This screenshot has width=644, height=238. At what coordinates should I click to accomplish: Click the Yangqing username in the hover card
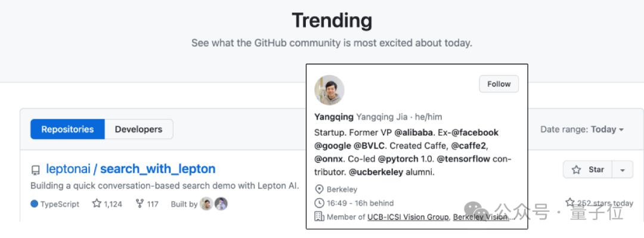pos(334,117)
